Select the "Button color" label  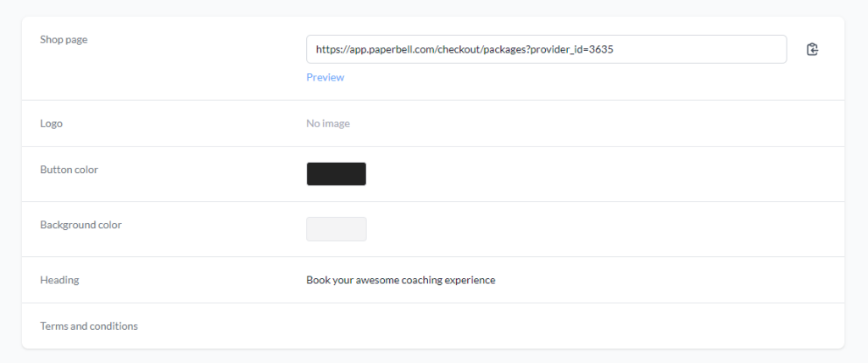69,170
